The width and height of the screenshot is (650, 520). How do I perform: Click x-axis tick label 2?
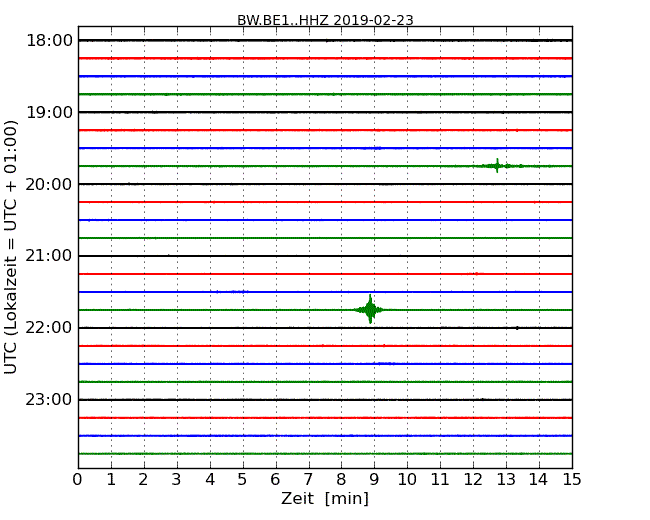pos(143,479)
